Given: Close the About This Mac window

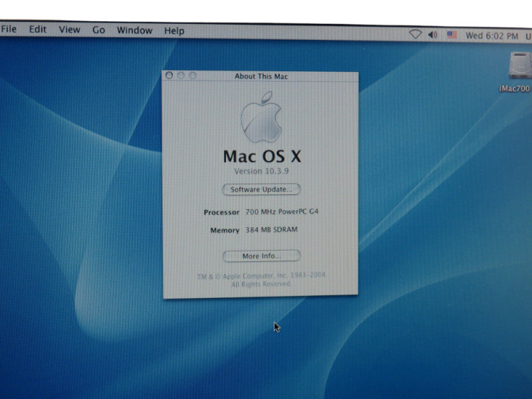Looking at the screenshot, I should tap(169, 75).
